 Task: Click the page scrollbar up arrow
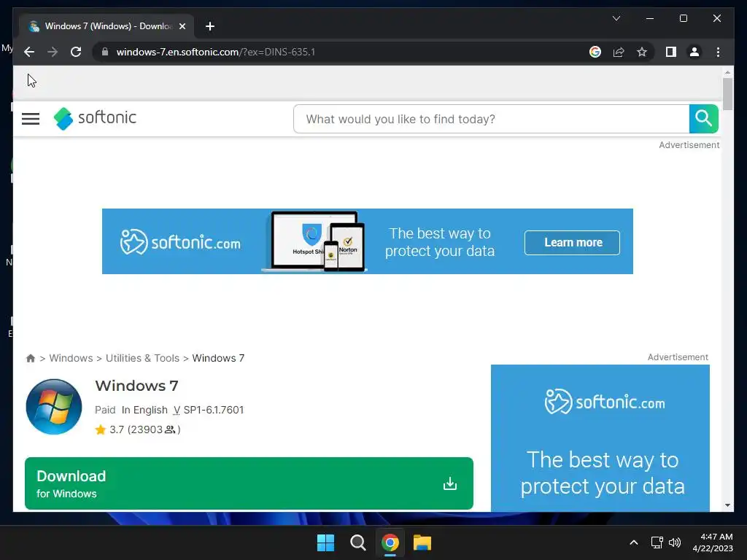(727, 72)
